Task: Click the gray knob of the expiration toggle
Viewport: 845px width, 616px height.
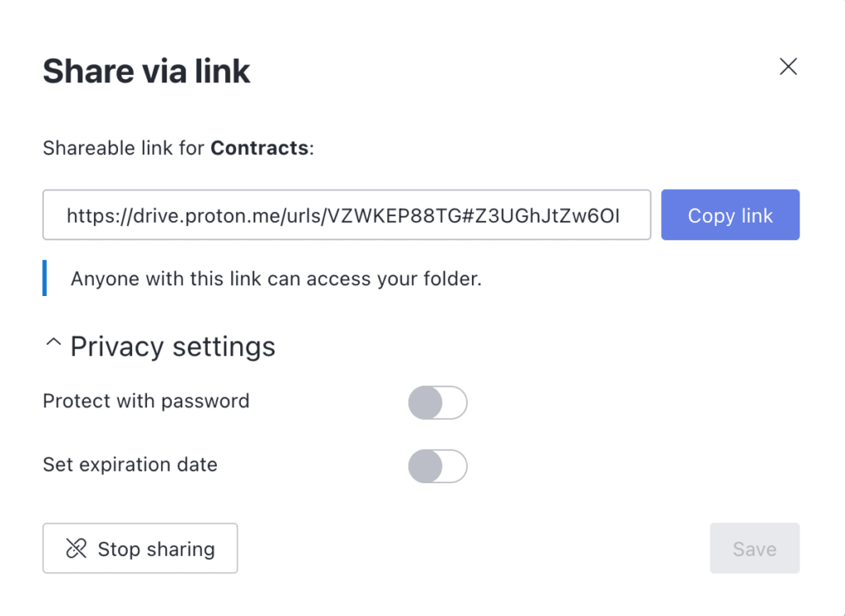Action: (x=426, y=466)
